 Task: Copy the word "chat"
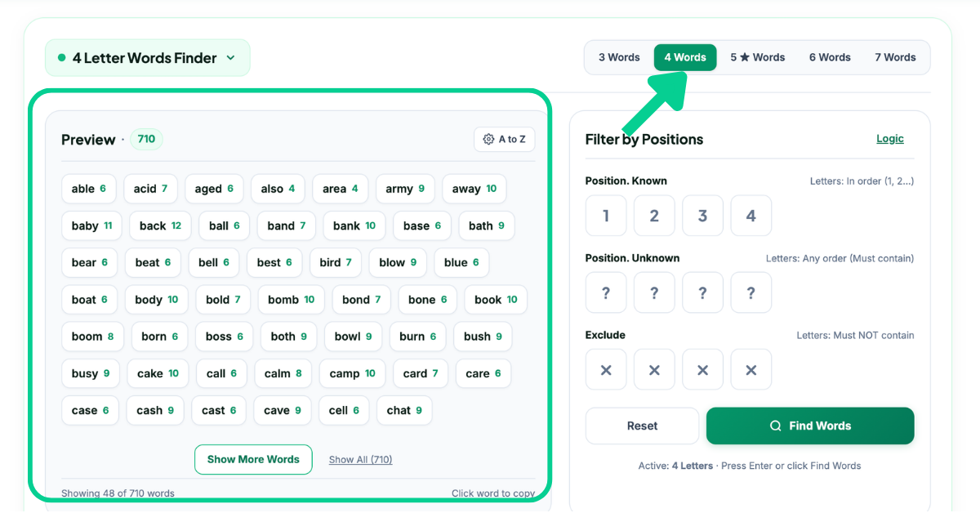tap(404, 410)
